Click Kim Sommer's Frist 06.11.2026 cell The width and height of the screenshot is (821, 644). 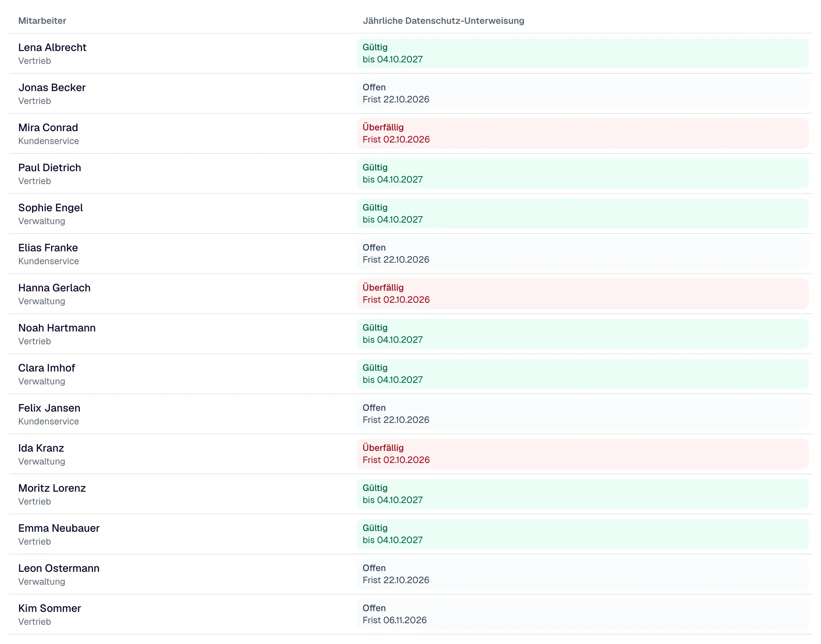582,614
